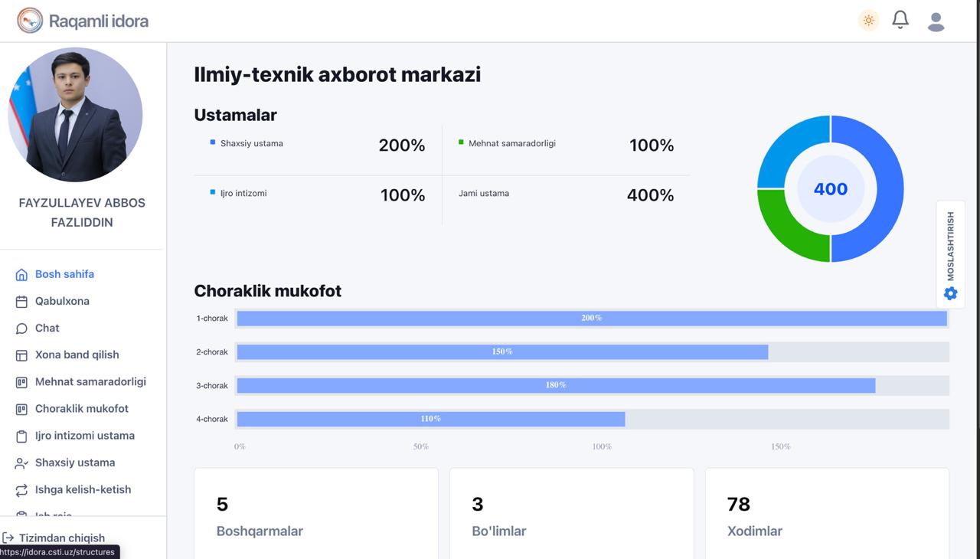This screenshot has width=980, height=559.
Task: Click the Mehnat samaradorligi sidebar icon
Action: (x=21, y=381)
